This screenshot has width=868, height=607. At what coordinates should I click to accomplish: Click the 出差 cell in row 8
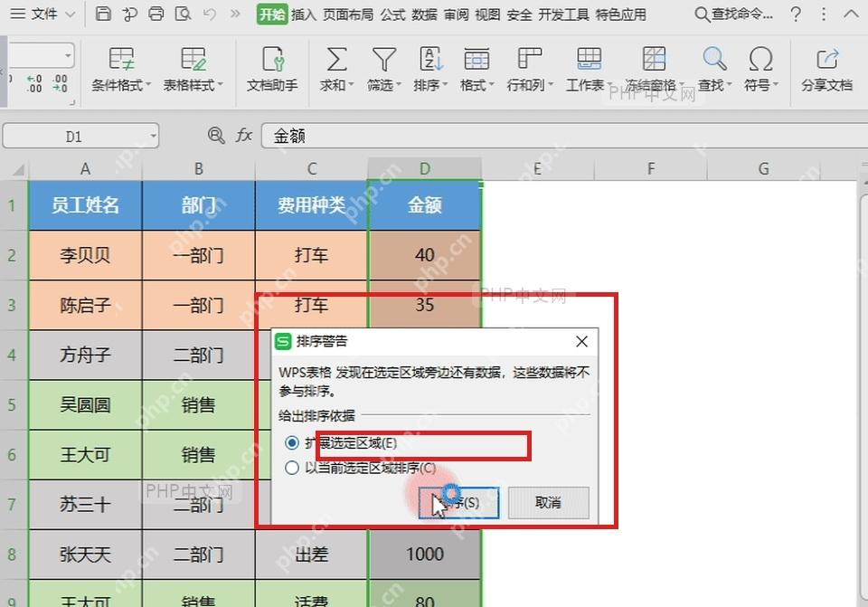point(312,555)
